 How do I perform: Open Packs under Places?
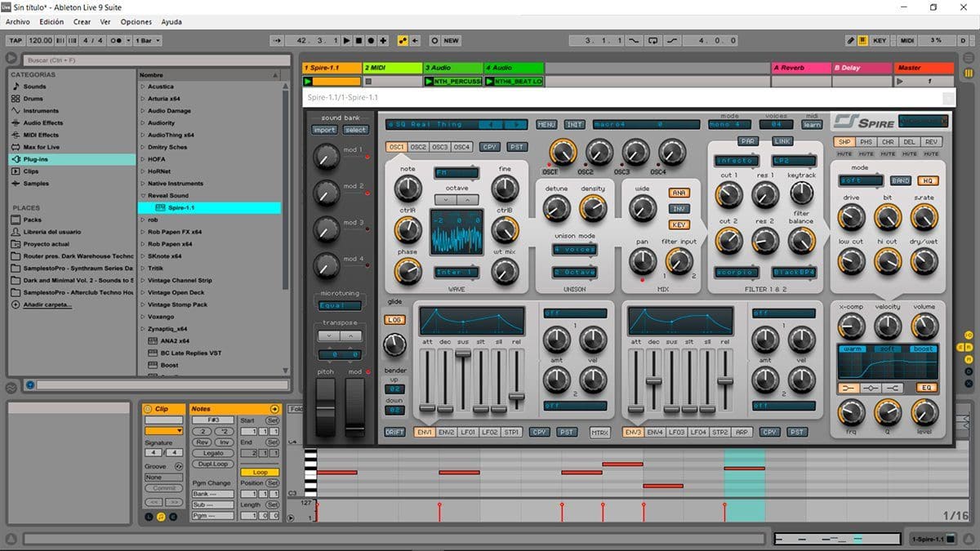pos(32,220)
